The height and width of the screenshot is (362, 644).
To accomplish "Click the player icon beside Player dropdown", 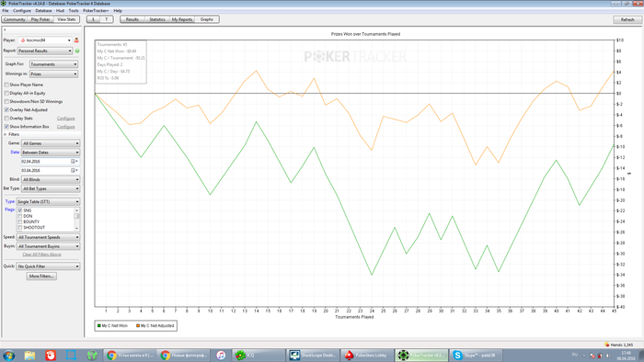I will (76, 40).
